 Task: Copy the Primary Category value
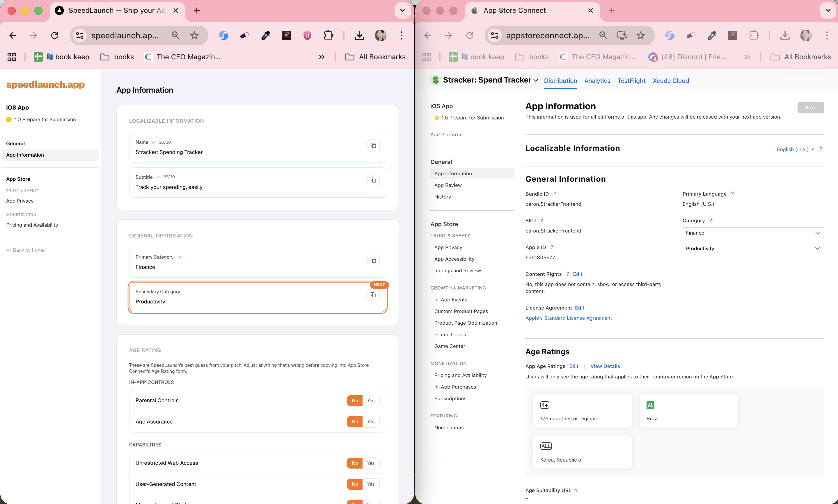pyautogui.click(x=373, y=260)
